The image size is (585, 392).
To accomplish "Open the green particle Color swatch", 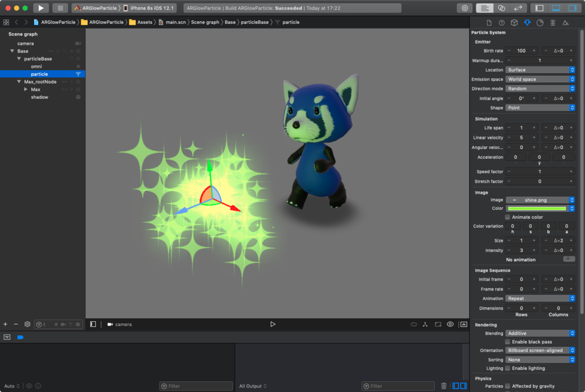I will [536, 209].
